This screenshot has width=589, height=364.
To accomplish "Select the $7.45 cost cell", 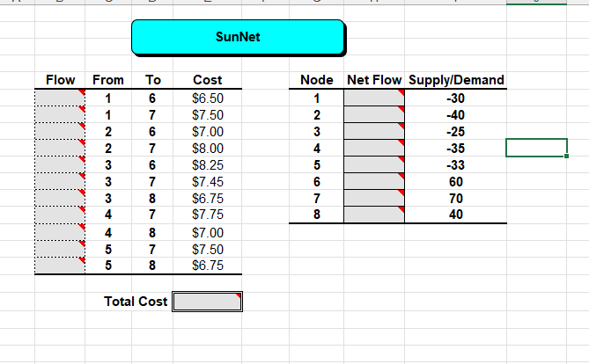I will pyautogui.click(x=208, y=182).
